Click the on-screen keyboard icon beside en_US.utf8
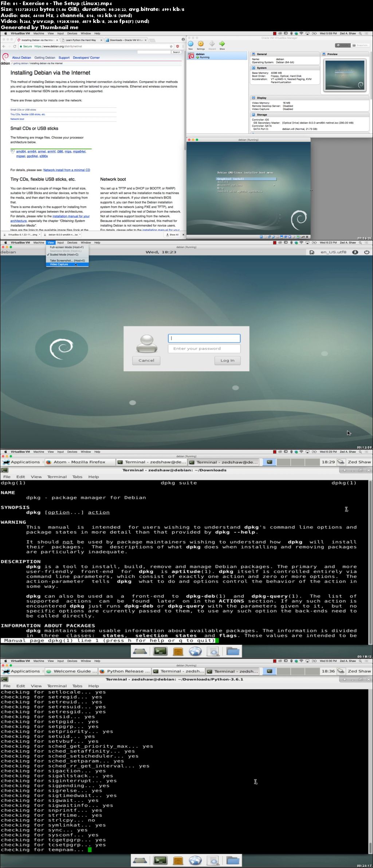Image resolution: width=373 pixels, height=868 pixels. click(x=312, y=252)
